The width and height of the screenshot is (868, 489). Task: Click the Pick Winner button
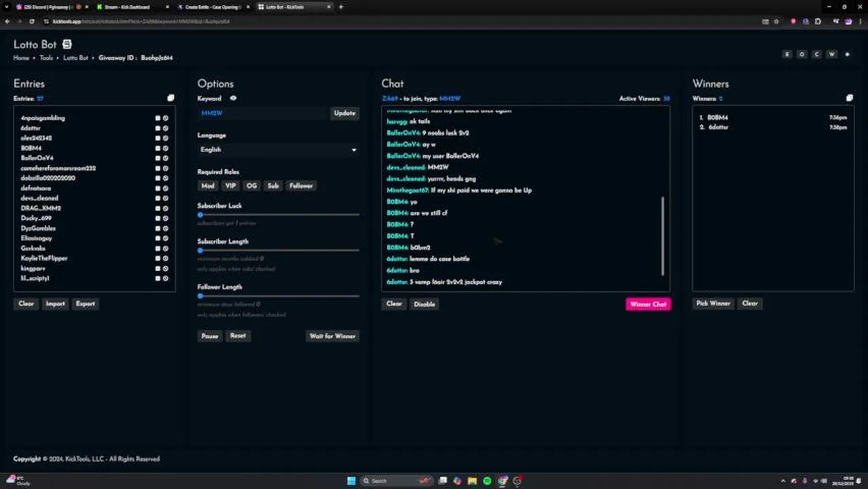click(713, 304)
